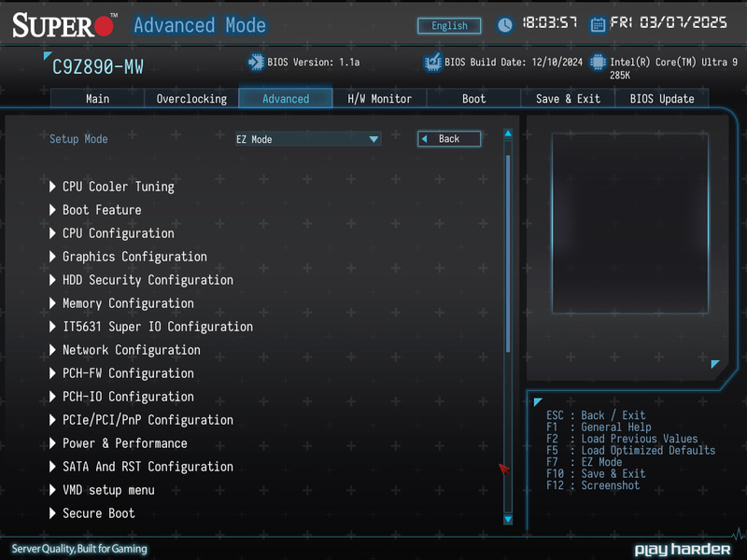Click the Supermicro red dot logo

pyautogui.click(x=104, y=26)
